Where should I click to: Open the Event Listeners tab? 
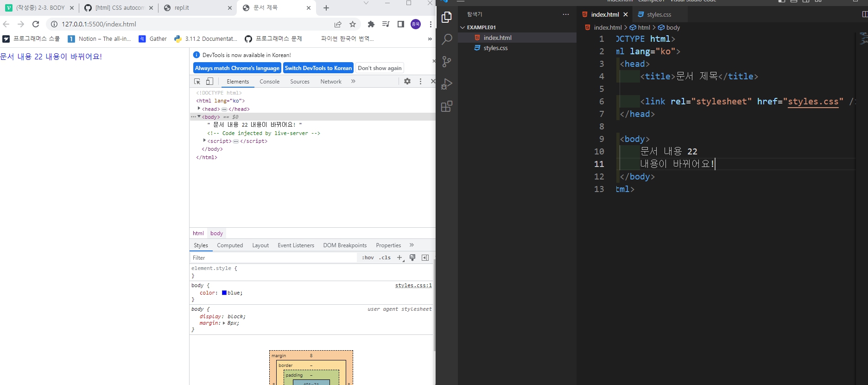pos(296,245)
